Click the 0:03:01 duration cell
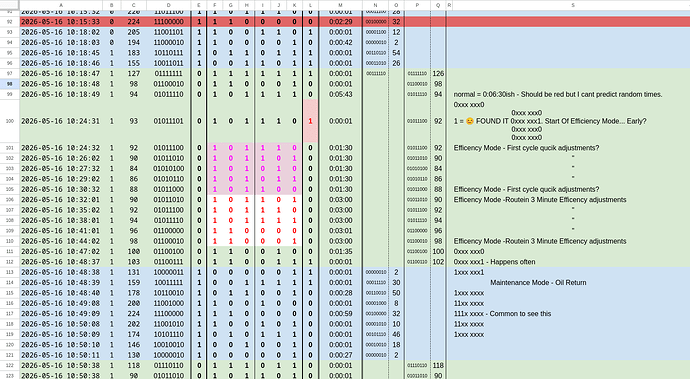This screenshot has width=690, height=379. pos(341,231)
